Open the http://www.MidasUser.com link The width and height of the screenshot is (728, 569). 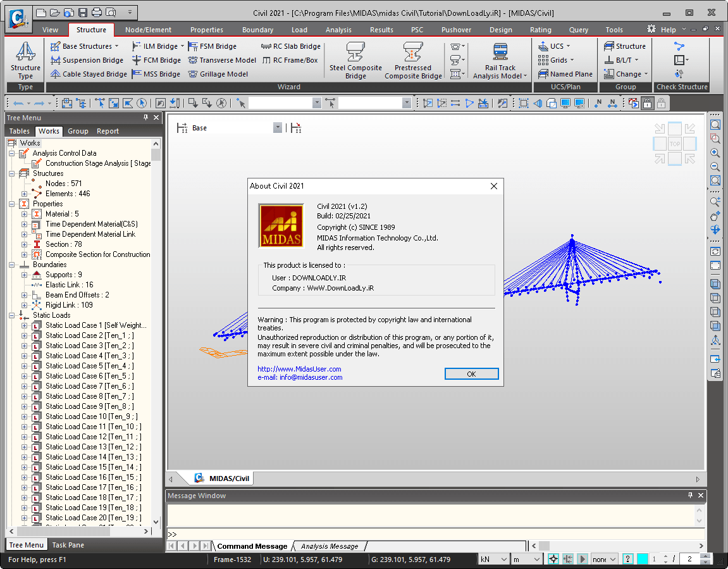pyautogui.click(x=299, y=369)
